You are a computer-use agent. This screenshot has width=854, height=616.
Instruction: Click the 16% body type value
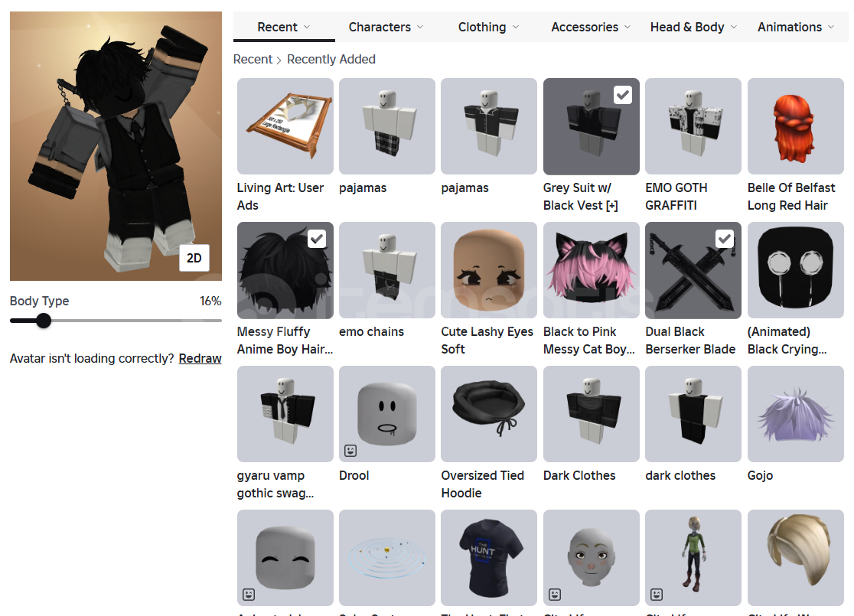[210, 301]
